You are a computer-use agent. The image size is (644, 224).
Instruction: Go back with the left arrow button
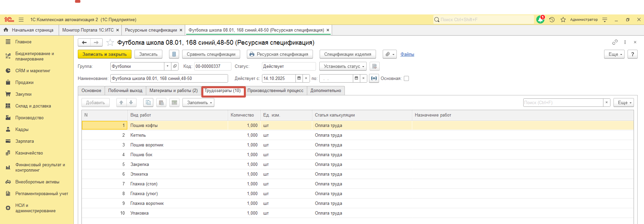tap(84, 43)
